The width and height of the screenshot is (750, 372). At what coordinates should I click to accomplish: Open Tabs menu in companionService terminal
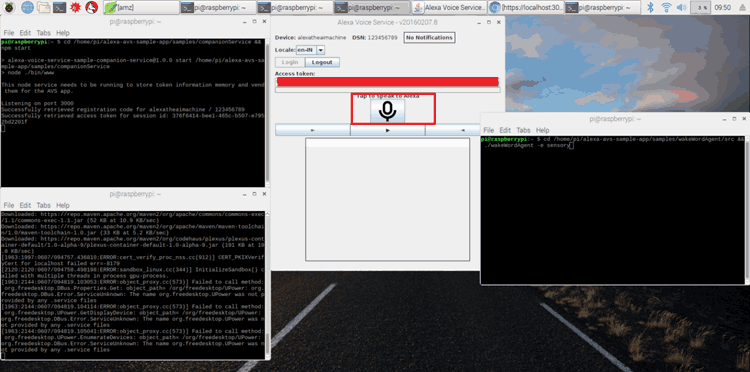pyautogui.click(x=44, y=33)
